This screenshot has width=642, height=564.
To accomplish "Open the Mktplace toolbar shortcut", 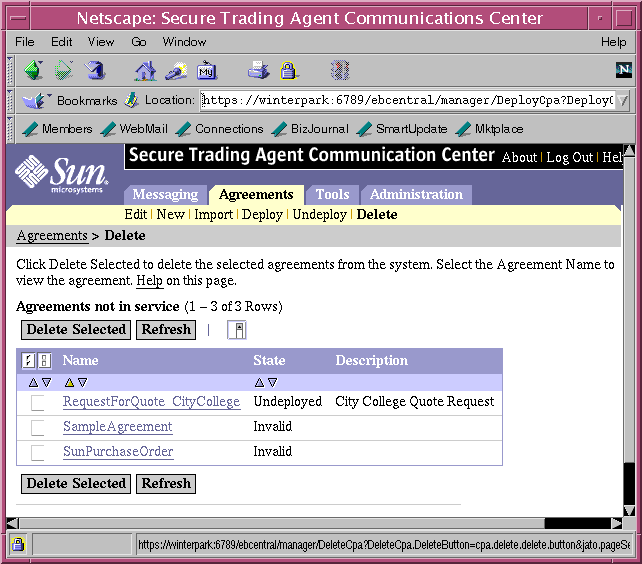I will 489,129.
